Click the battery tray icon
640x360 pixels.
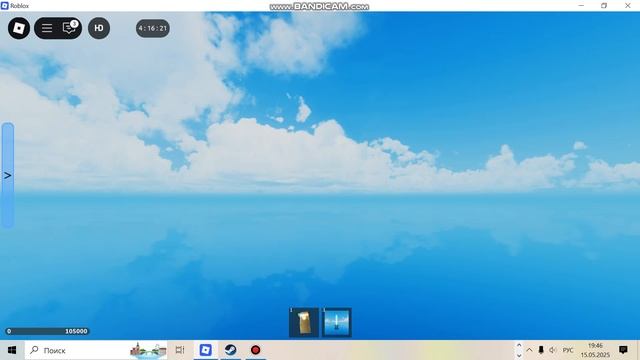pos(541,350)
